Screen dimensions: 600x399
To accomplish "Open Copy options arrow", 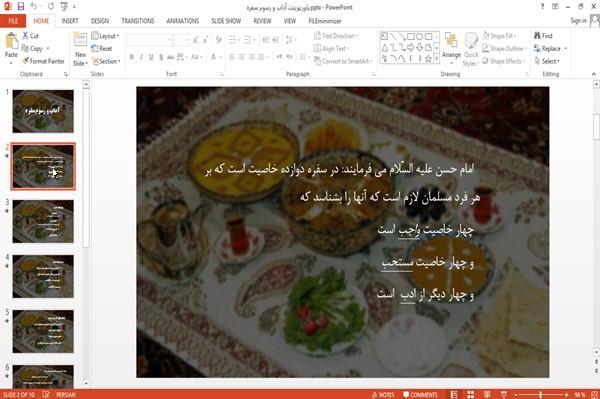I will (48, 49).
